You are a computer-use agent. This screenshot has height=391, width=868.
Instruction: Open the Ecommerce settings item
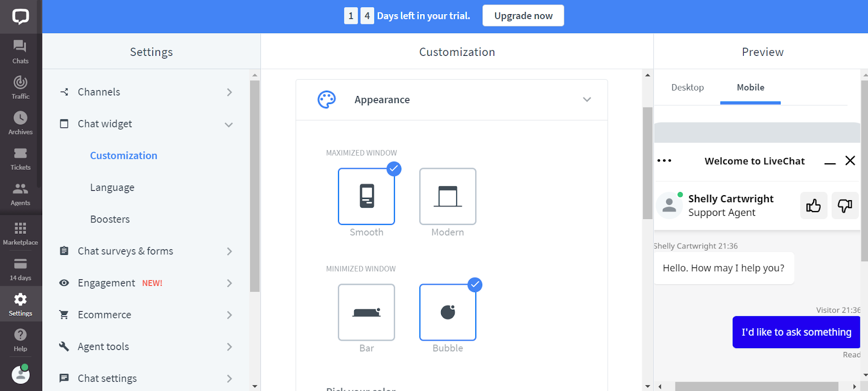click(105, 315)
